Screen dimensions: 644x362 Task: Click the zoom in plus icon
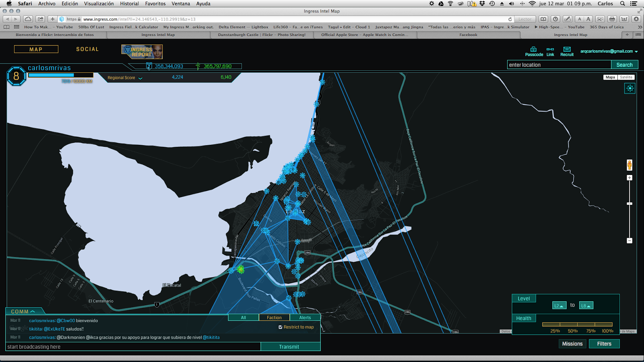click(x=630, y=177)
